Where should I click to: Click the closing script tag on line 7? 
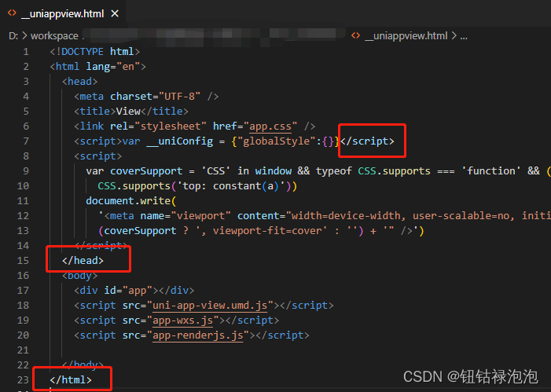(x=367, y=141)
